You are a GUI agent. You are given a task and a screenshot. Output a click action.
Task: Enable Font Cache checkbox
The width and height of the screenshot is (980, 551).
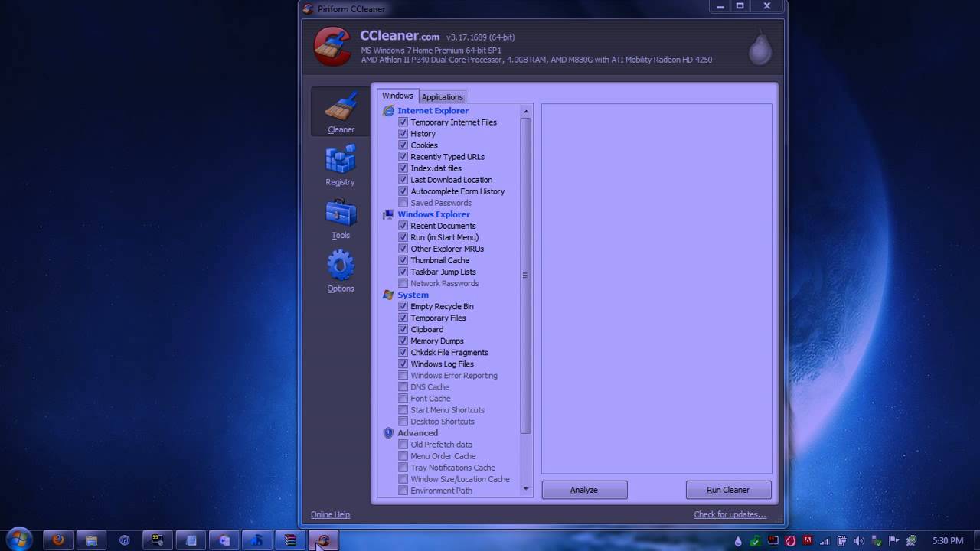403,399
